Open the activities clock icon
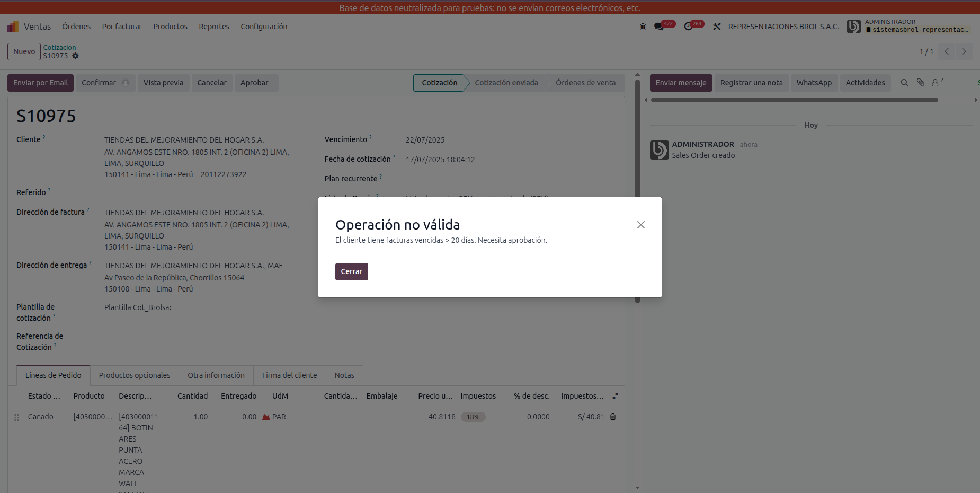This screenshot has height=493, width=980. [x=688, y=27]
